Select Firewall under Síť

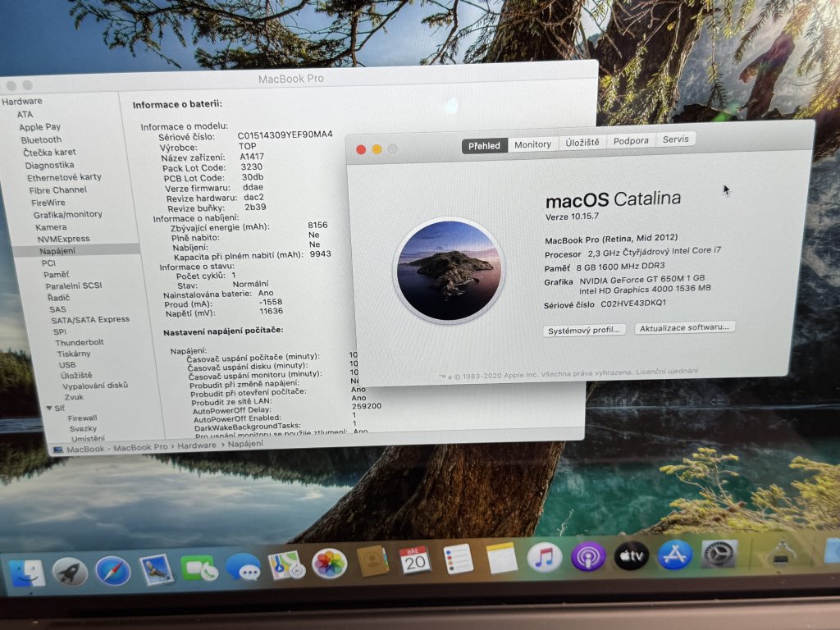(x=83, y=418)
